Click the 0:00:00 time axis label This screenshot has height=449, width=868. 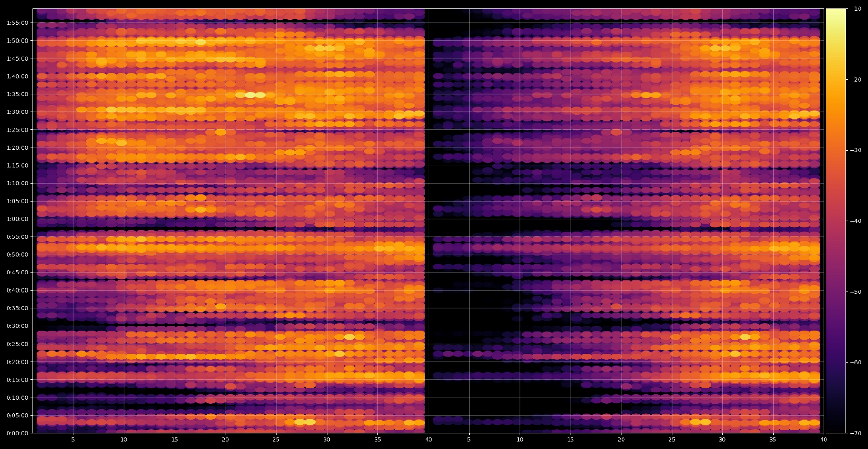[x=17, y=433]
